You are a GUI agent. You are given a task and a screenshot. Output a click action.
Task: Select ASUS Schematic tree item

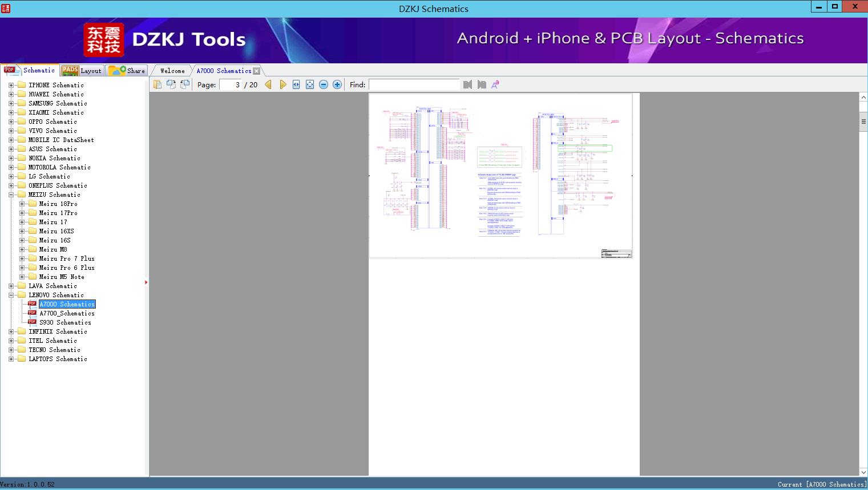(x=53, y=149)
